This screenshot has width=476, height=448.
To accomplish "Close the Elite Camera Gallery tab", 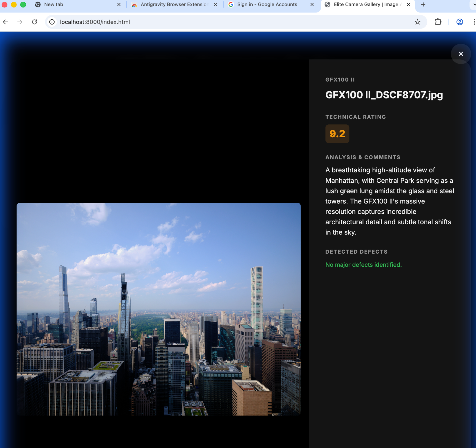I will click(x=408, y=5).
